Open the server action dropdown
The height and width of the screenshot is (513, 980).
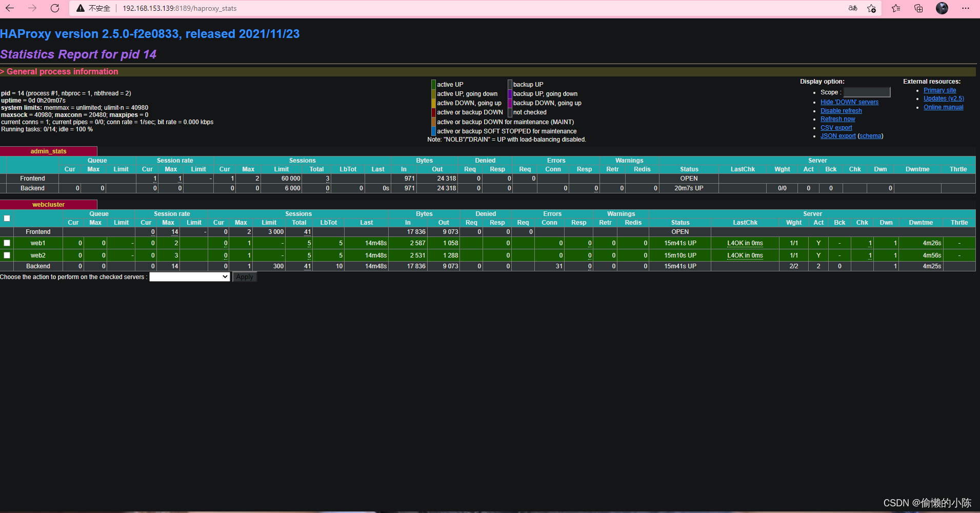click(x=190, y=277)
